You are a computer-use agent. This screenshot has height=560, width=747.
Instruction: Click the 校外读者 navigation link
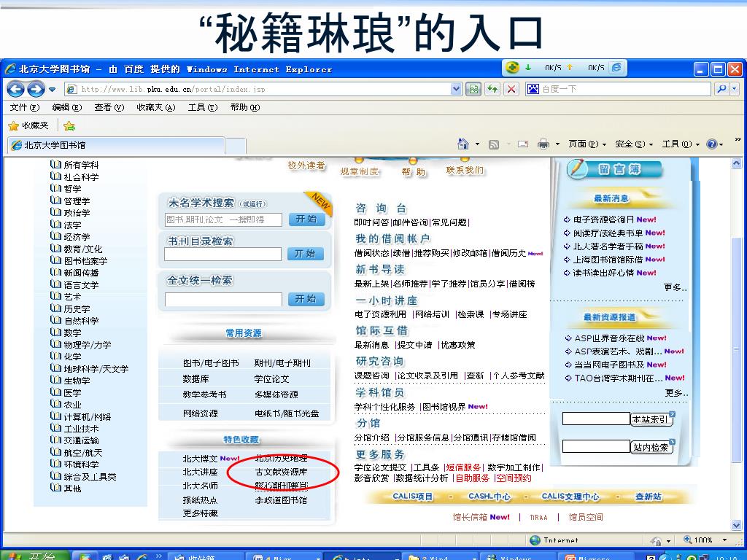click(x=306, y=166)
